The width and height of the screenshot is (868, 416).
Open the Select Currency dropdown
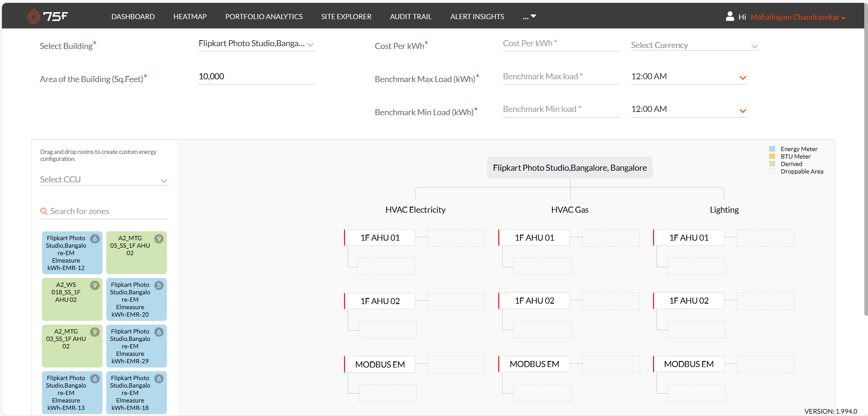[x=695, y=45]
